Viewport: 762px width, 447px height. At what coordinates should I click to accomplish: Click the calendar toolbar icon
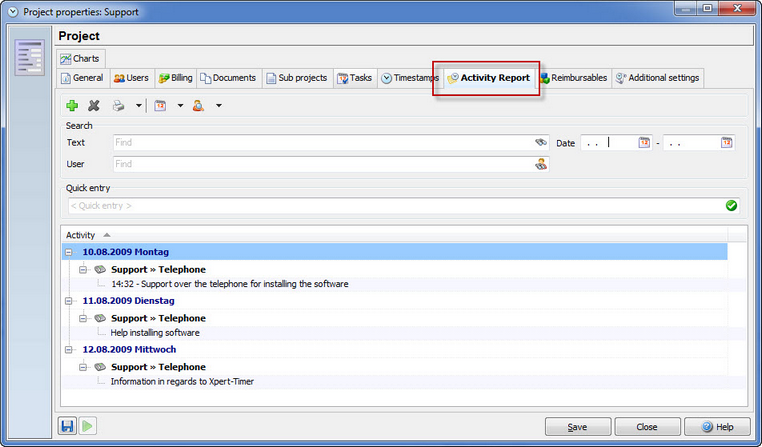(x=160, y=105)
